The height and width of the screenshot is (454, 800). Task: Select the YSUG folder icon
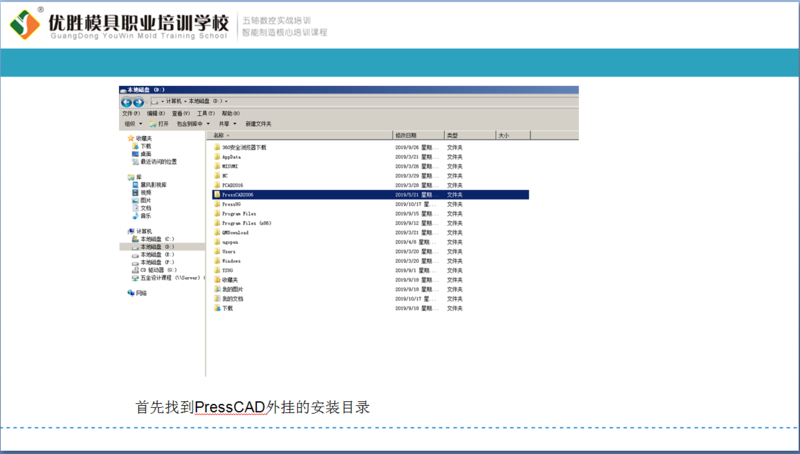[x=217, y=270]
